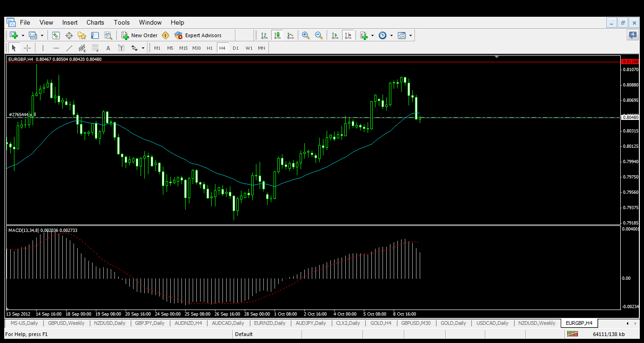Click the Profiles toolbar icon
This screenshot has height=343, width=644.
tap(33, 35)
